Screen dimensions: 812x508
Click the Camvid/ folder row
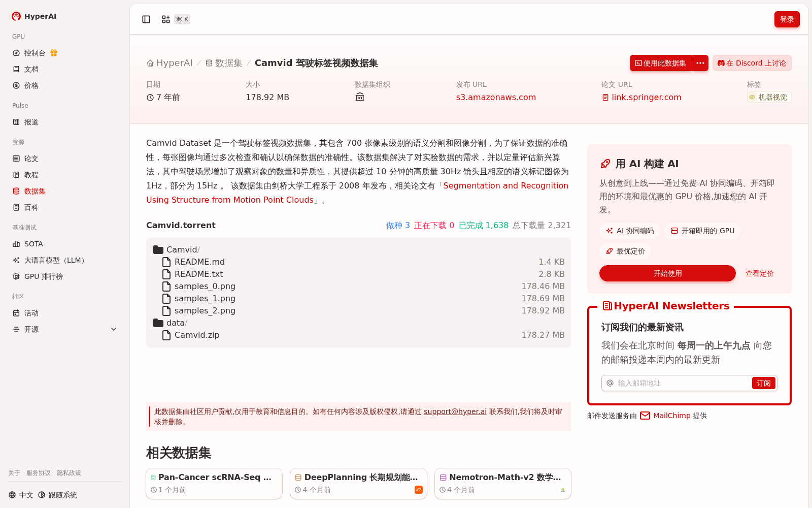pyautogui.click(x=358, y=249)
